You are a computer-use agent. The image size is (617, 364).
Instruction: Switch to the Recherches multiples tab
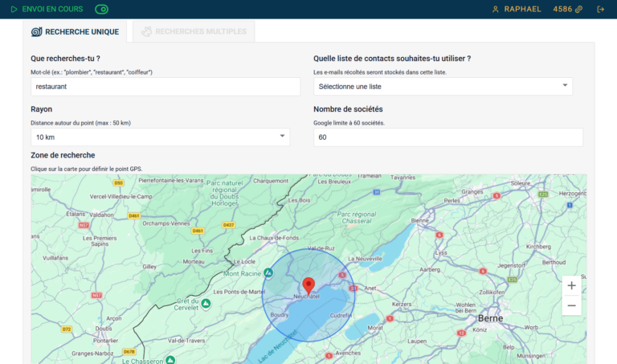tap(194, 31)
